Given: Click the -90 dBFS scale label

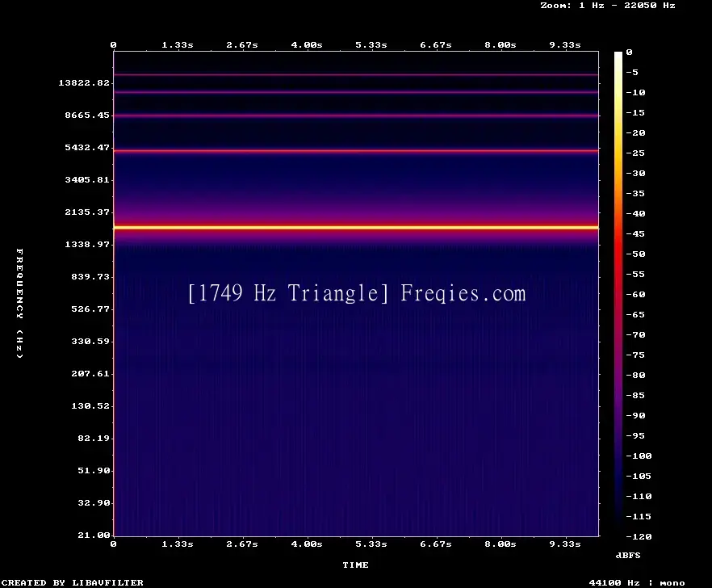Looking at the screenshot, I should point(635,415).
